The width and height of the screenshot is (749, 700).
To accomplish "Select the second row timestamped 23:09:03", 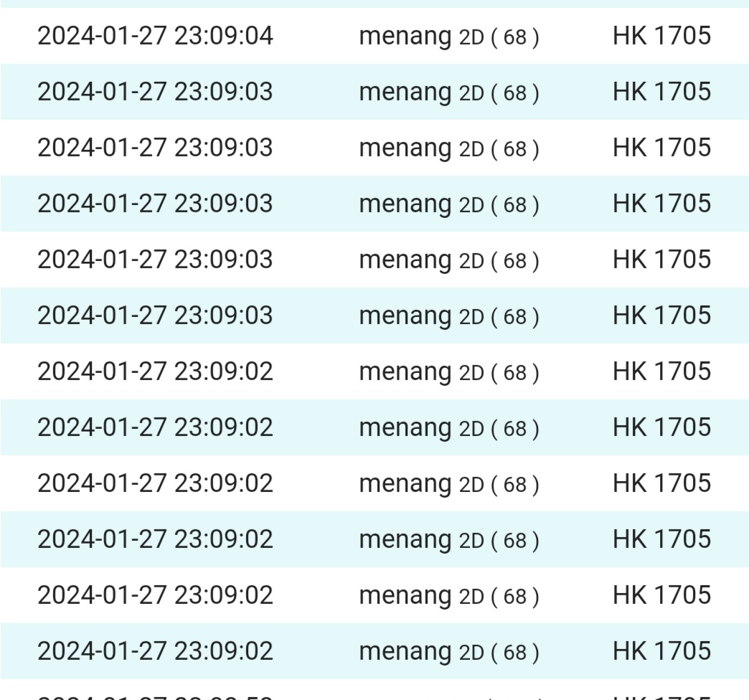I will 155,148.
